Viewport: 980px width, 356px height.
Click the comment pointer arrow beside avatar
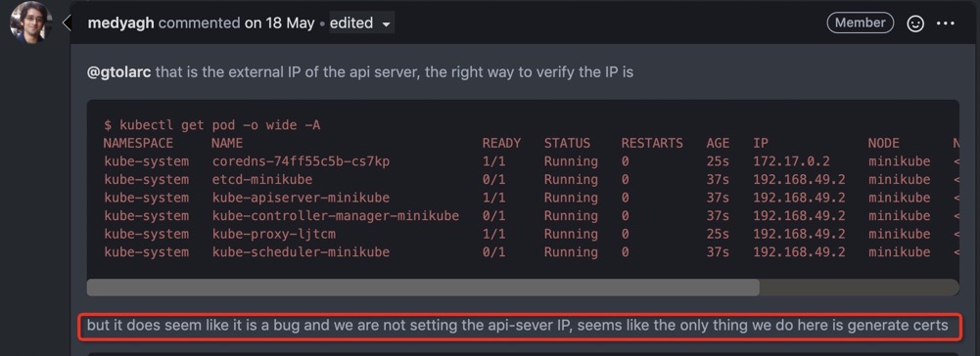[67, 23]
